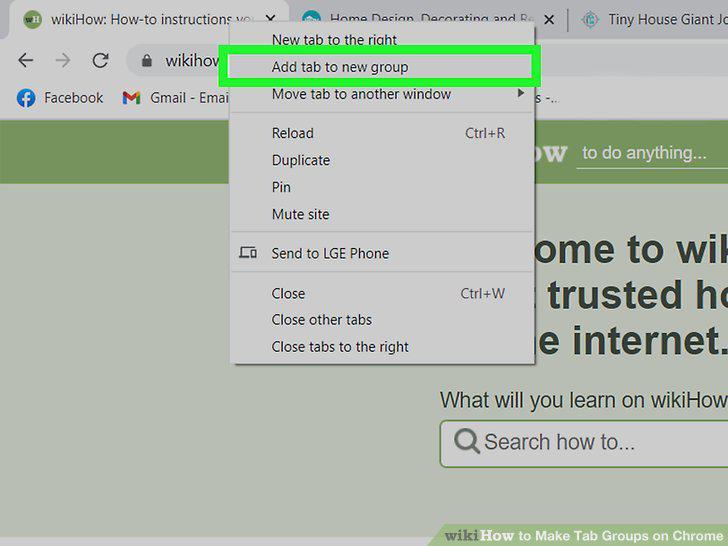Click the wikihow address bar
Screen dimensions: 728x546
[178, 60]
